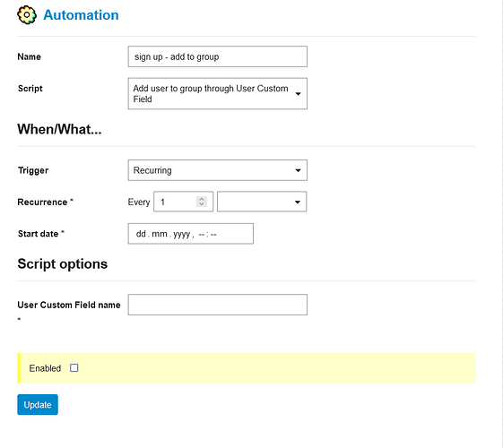Click the Recurrence number field
This screenshot has width=503, height=448.
tap(183, 202)
